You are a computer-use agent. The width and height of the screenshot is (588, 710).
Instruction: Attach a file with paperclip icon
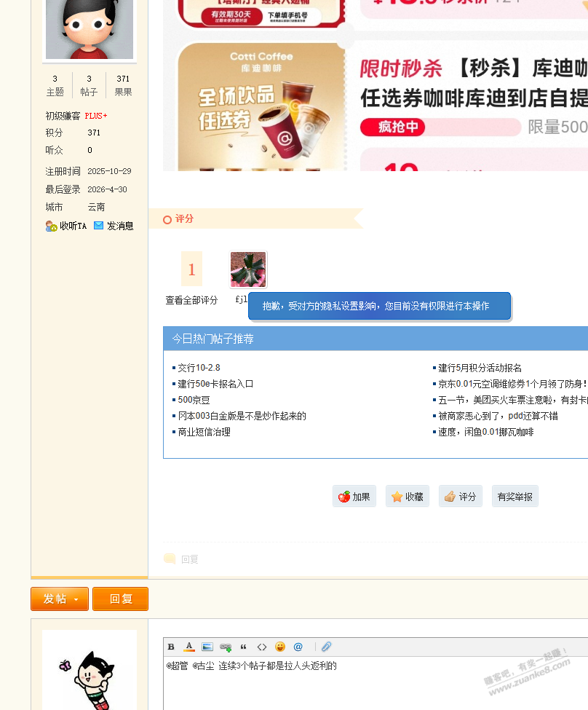327,647
